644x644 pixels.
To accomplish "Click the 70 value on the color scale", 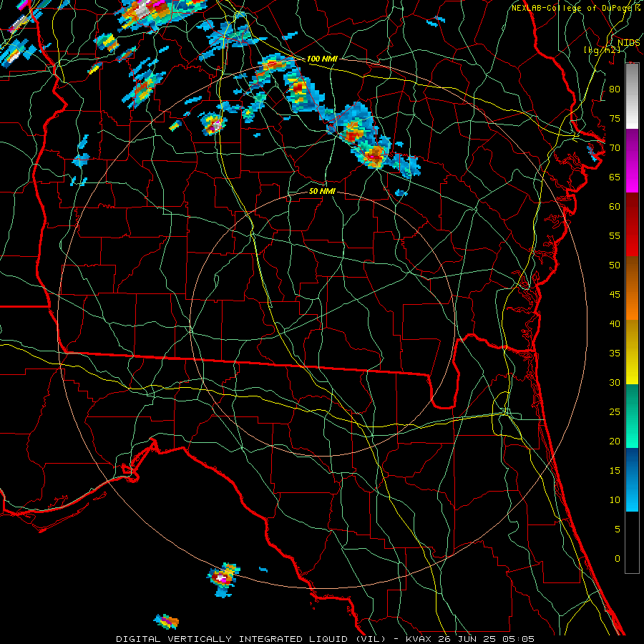I will [615, 148].
